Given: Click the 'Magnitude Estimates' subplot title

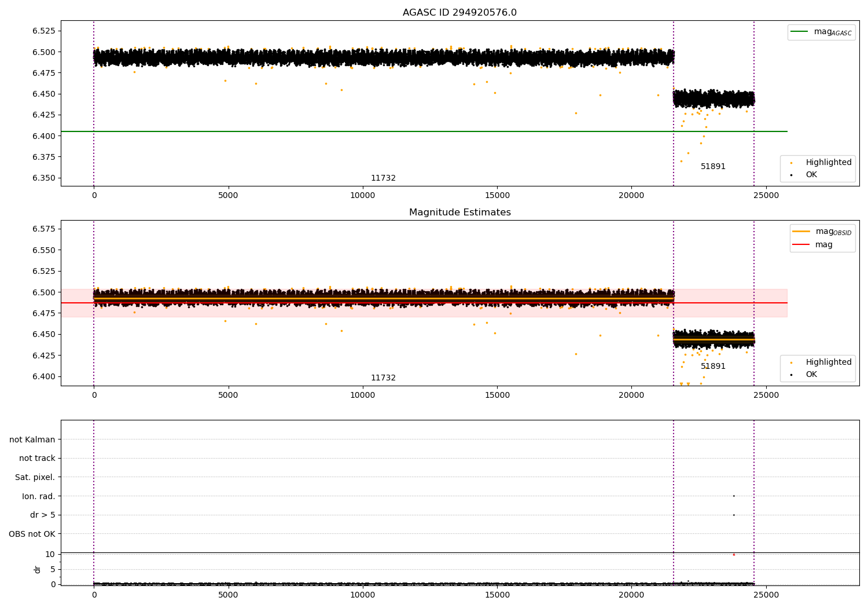Looking at the screenshot, I should click(459, 213).
